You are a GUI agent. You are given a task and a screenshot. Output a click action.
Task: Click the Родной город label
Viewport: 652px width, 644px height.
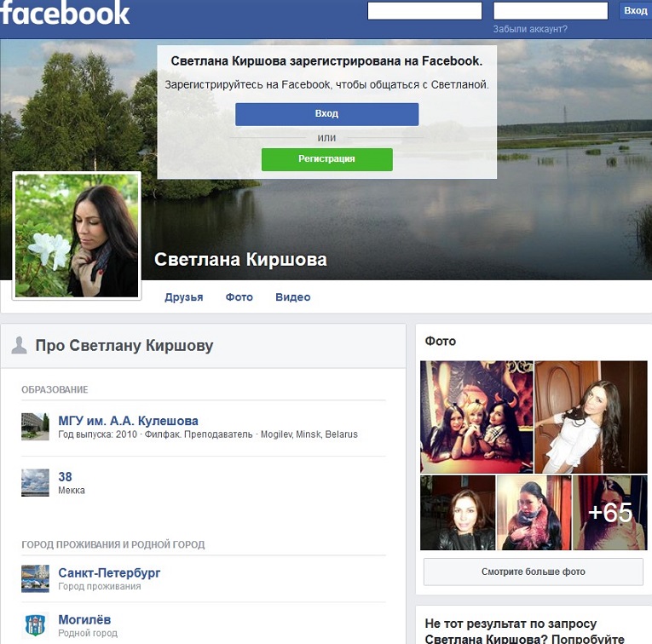point(88,634)
